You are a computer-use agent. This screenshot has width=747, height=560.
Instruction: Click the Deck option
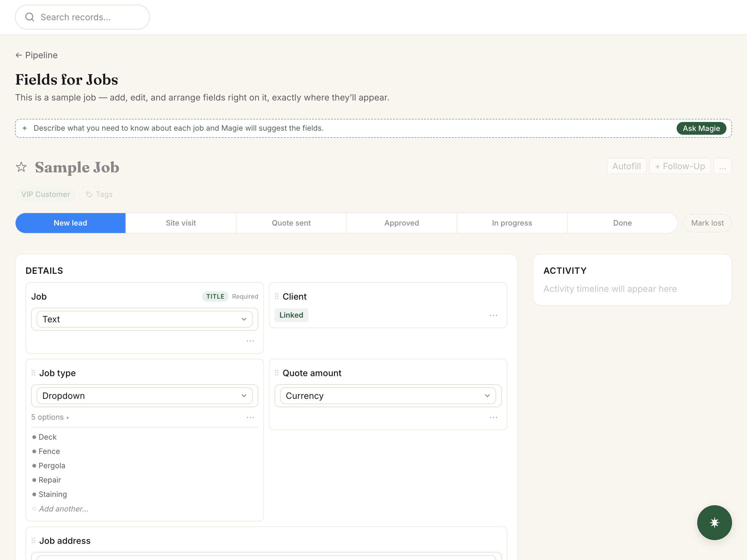(47, 437)
